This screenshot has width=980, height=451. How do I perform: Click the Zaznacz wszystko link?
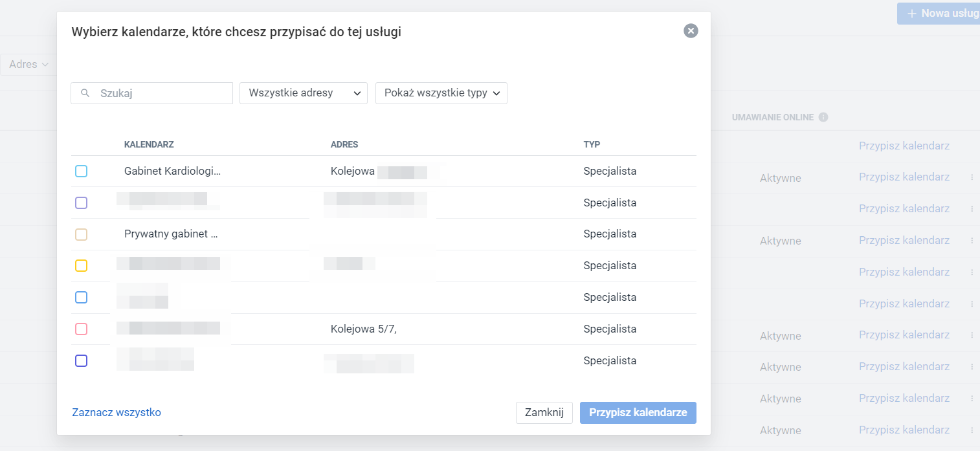click(x=116, y=412)
